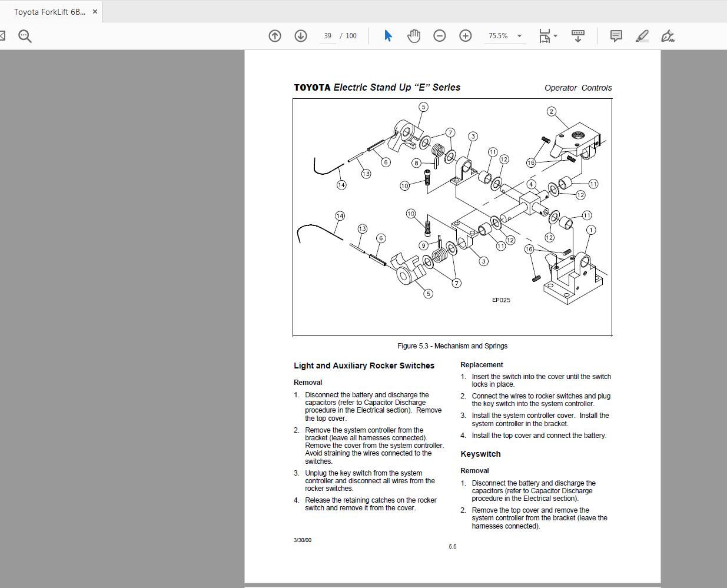
Task: Click the zoom level value 75.5%
Action: (499, 36)
